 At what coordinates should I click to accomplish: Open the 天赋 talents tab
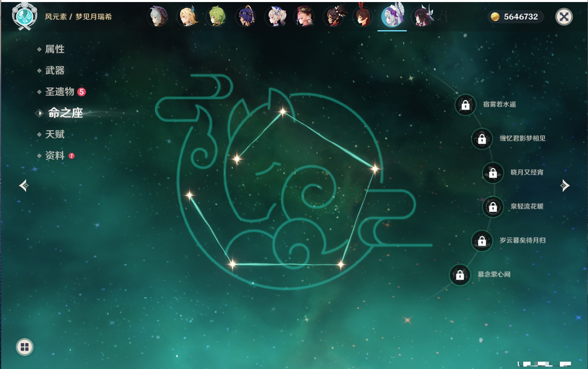tap(55, 134)
